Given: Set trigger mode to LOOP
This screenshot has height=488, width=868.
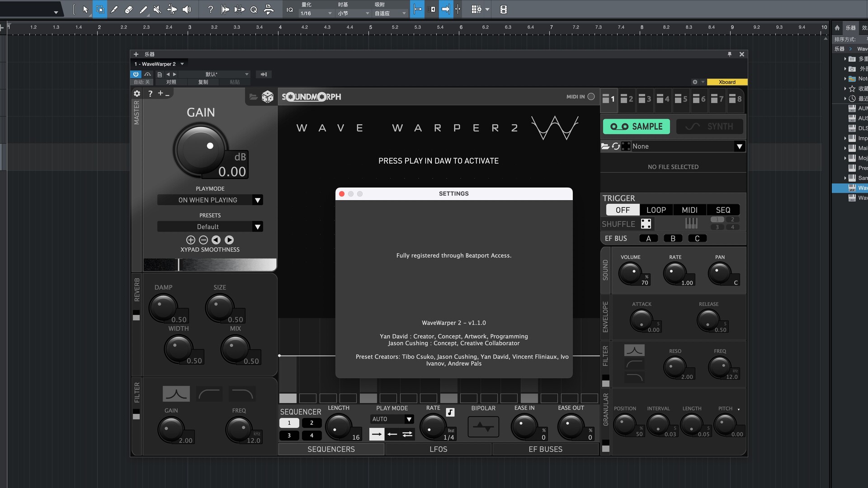Looking at the screenshot, I should point(656,210).
